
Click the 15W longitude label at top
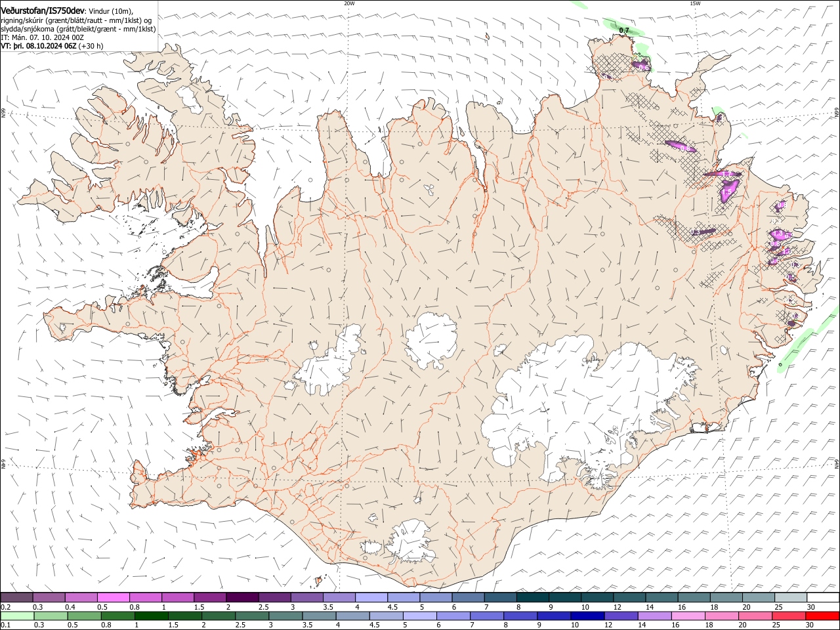[695, 3]
